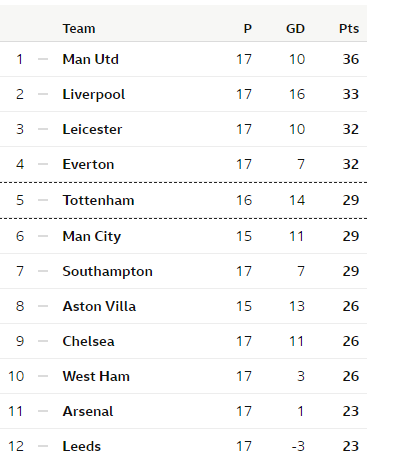Select West Ham in the standings
Image resolution: width=393 pixels, height=455 pixels.
coord(96,376)
